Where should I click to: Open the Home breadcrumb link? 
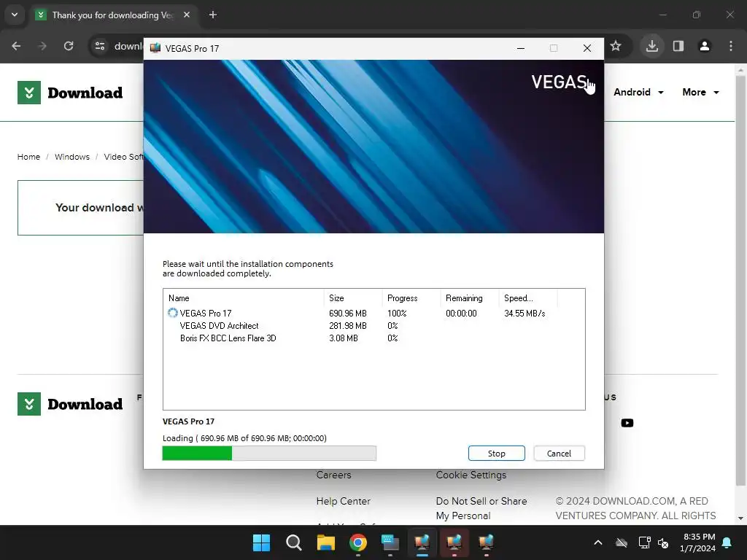tap(28, 157)
